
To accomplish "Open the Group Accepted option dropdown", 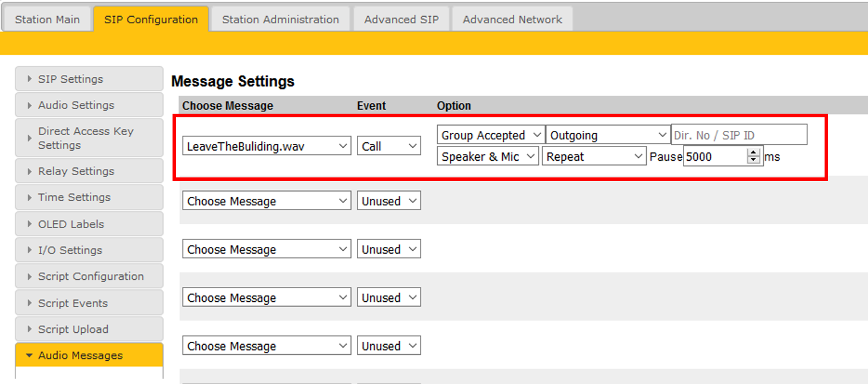I will click(x=490, y=135).
